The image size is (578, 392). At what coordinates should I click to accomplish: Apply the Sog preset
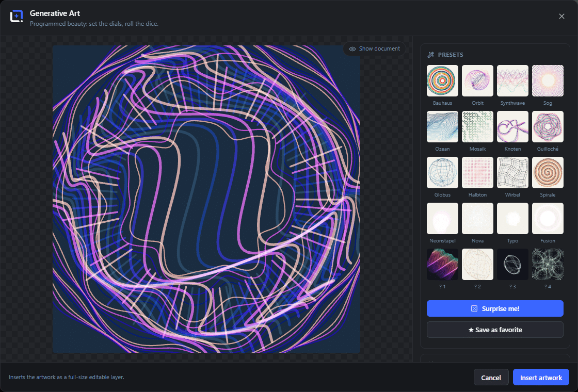[x=548, y=80]
